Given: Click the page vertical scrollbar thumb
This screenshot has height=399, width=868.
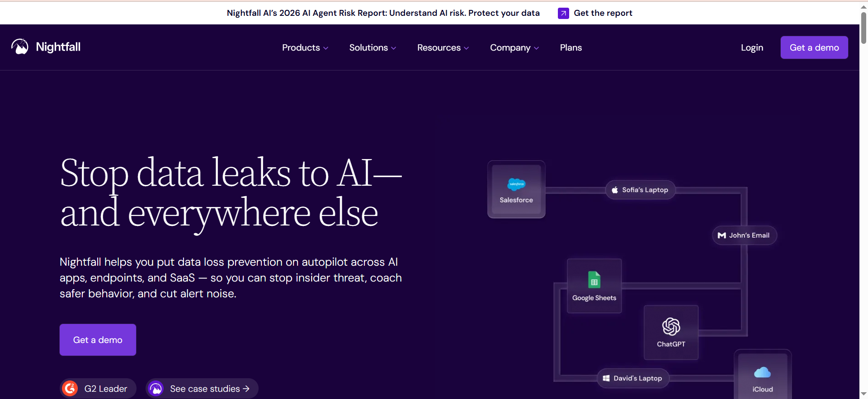Looking at the screenshot, I should pos(863,27).
